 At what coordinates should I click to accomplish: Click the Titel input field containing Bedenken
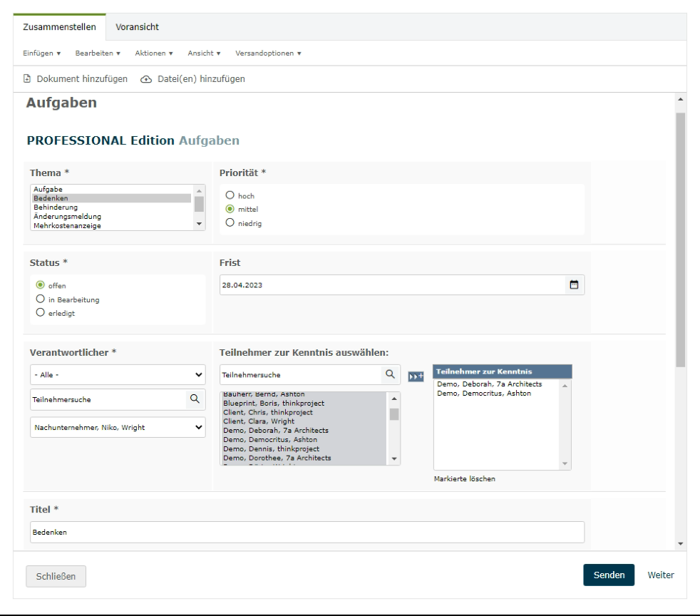(x=307, y=532)
